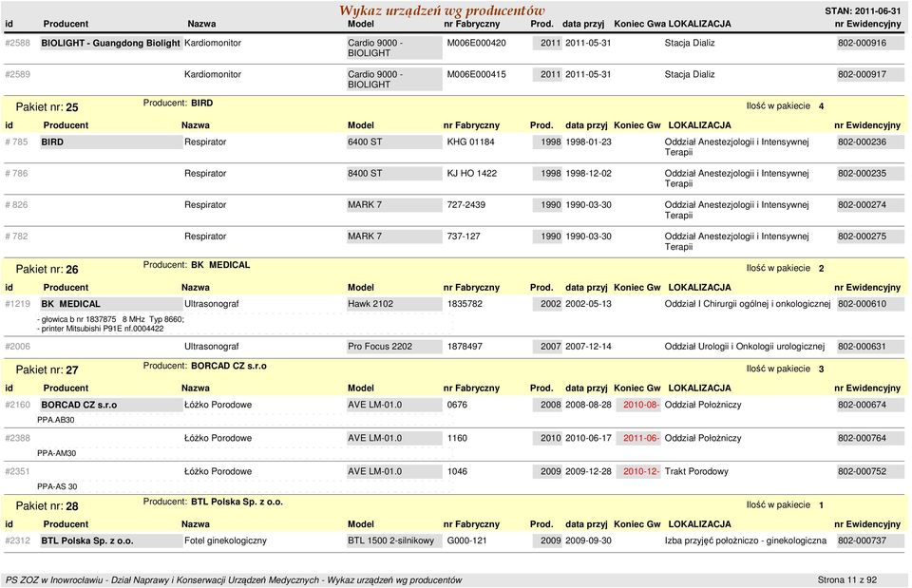The height and width of the screenshot is (588, 912).
Task: Click the 'Pakiet nr: 27' header
Action: pos(47,370)
